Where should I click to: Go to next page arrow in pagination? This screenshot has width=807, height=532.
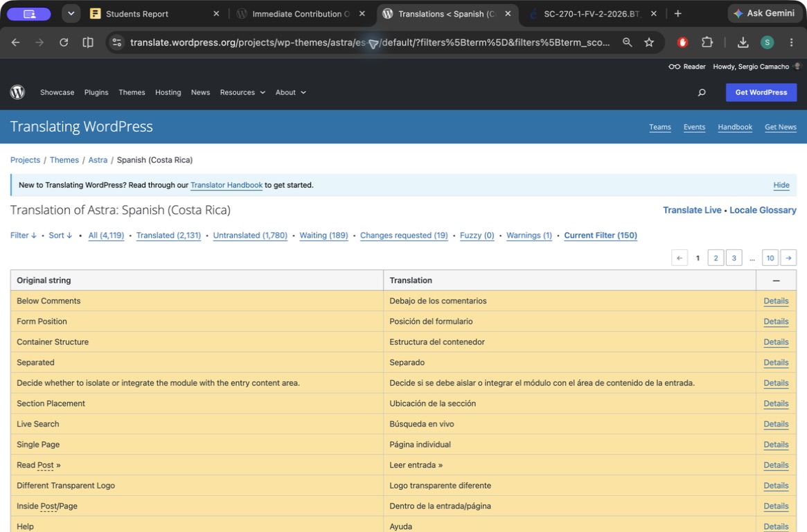(788, 258)
